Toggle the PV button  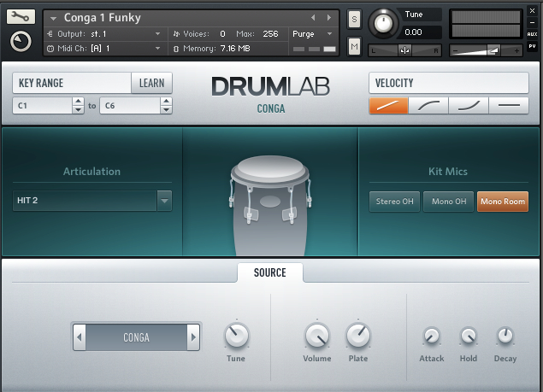(x=532, y=46)
